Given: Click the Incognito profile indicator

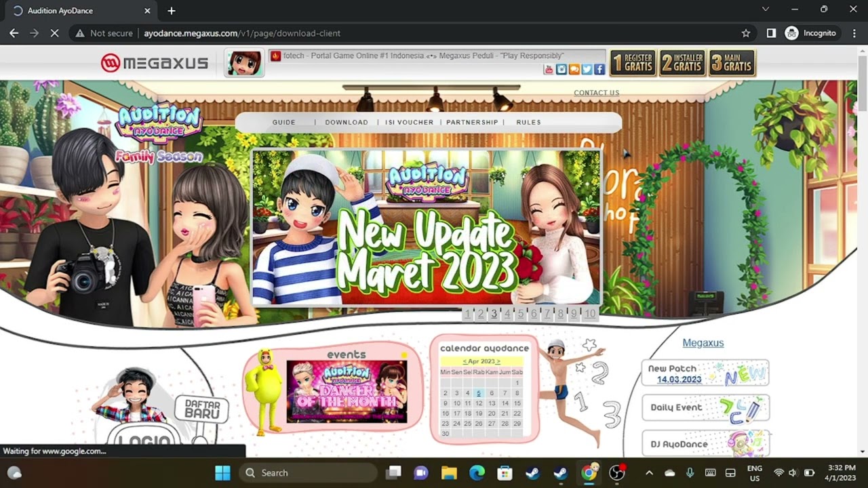Looking at the screenshot, I should [810, 33].
